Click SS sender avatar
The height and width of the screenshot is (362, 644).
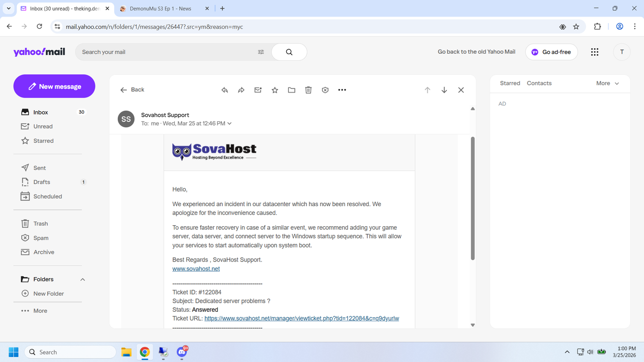click(126, 119)
